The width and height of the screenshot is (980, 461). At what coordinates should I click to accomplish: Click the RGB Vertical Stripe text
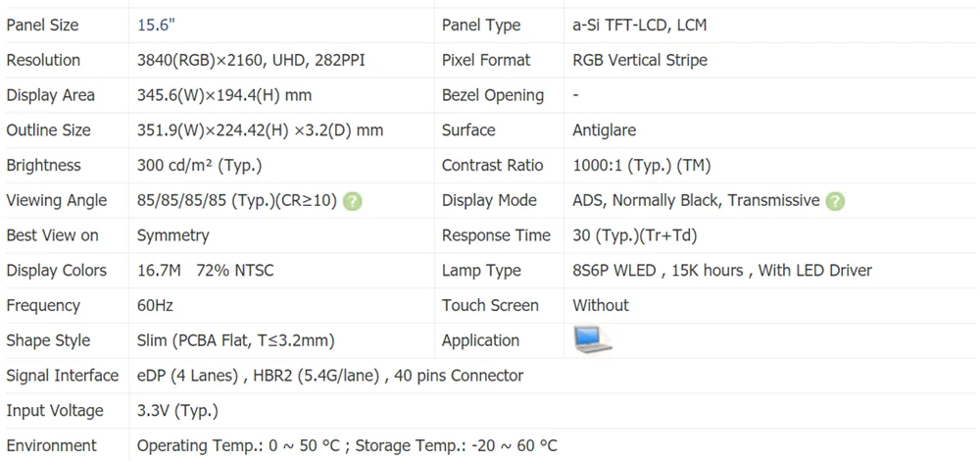(639, 61)
